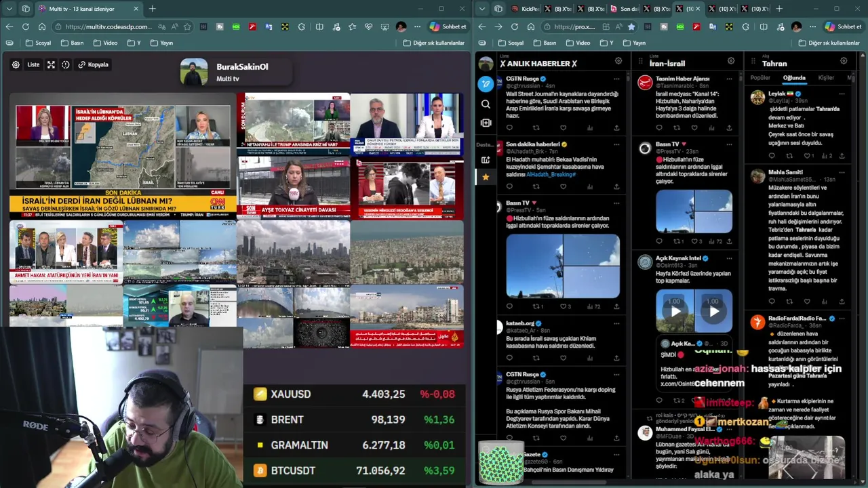This screenshot has width=868, height=488.
Task: Open Video bookmark folder in left window
Action: [106, 43]
